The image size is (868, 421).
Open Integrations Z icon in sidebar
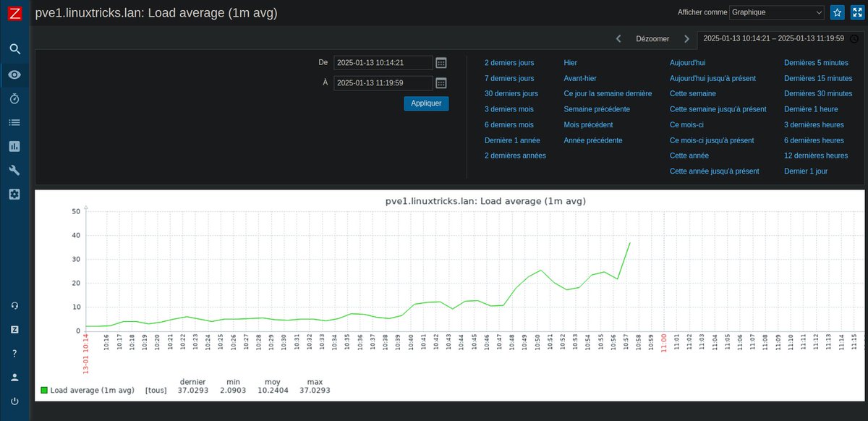(14, 329)
